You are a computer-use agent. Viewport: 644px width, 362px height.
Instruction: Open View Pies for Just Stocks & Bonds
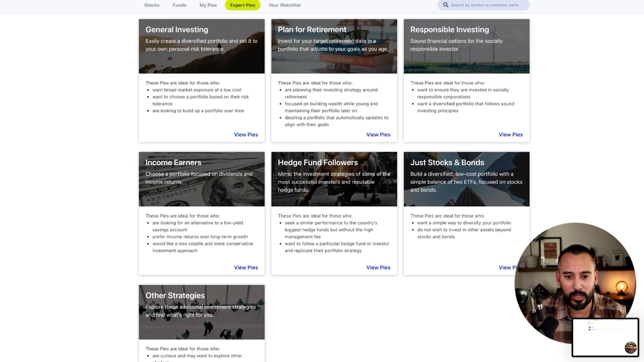508,267
